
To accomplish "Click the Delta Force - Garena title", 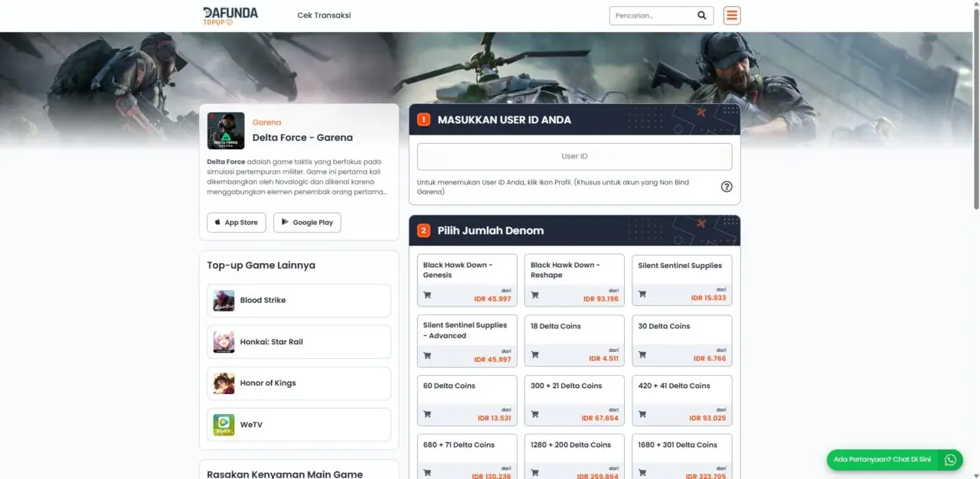I will coord(302,138).
